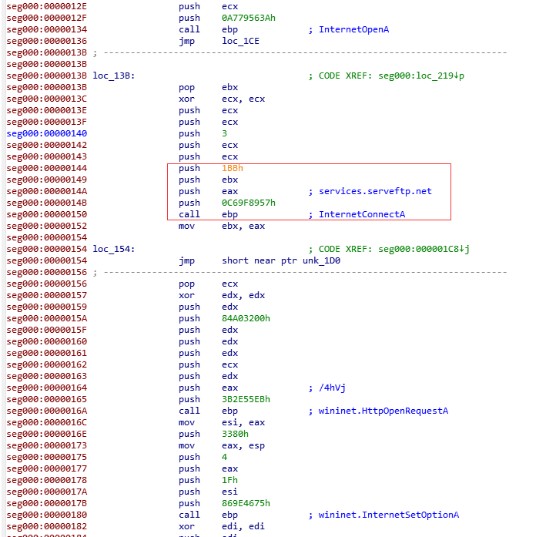
Task: Click the "wininet.HttpOpenRequestA" comment
Action: pyautogui.click(x=383, y=411)
